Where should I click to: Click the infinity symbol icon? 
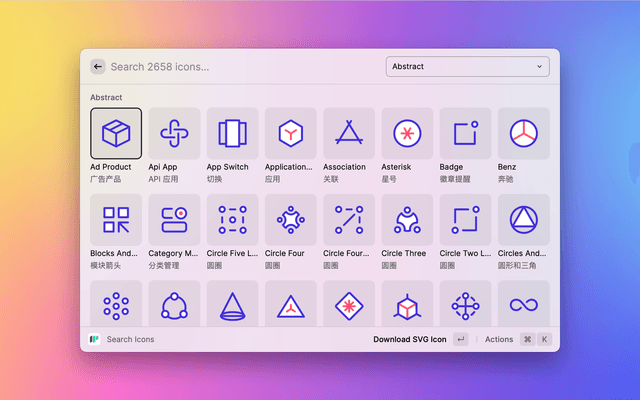coord(523,304)
